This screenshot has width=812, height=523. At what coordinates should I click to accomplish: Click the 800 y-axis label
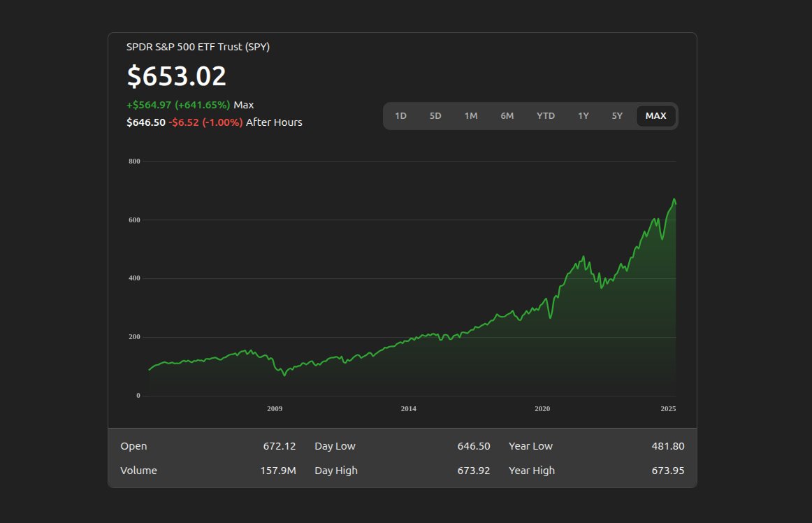tap(134, 162)
